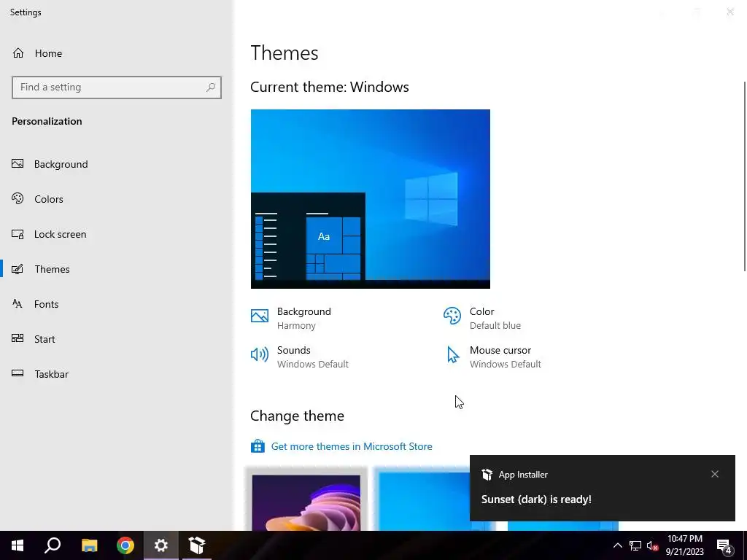Dismiss the App Installer notification

point(715,474)
